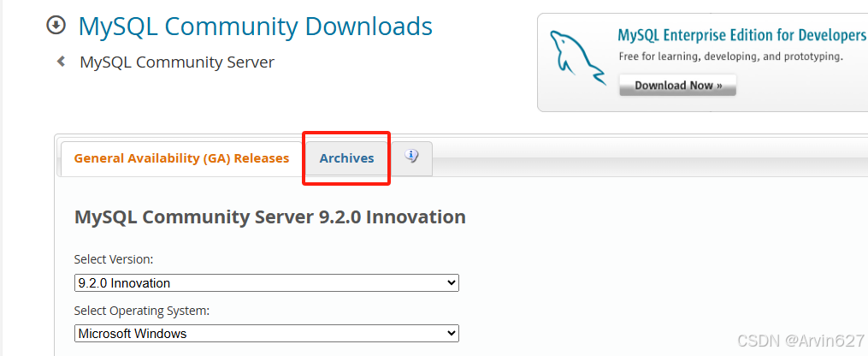Viewport: 868px width, 356px height.
Task: Select General Availability (GA) Releases tab
Action: tap(181, 158)
